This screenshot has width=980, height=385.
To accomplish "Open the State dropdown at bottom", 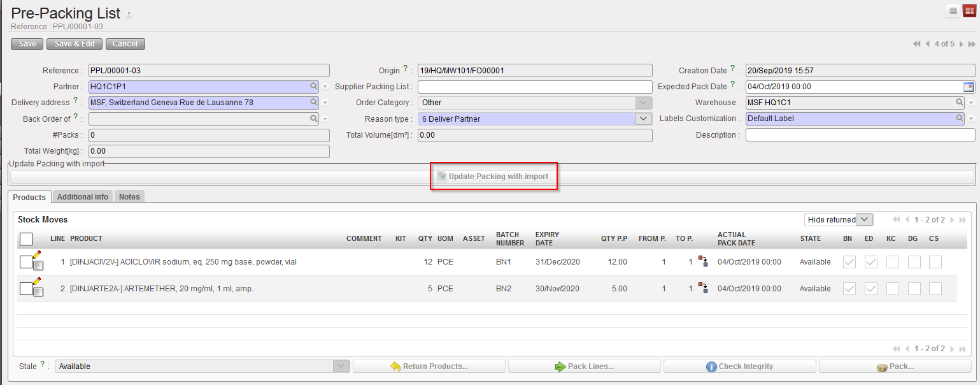I will tap(342, 366).
